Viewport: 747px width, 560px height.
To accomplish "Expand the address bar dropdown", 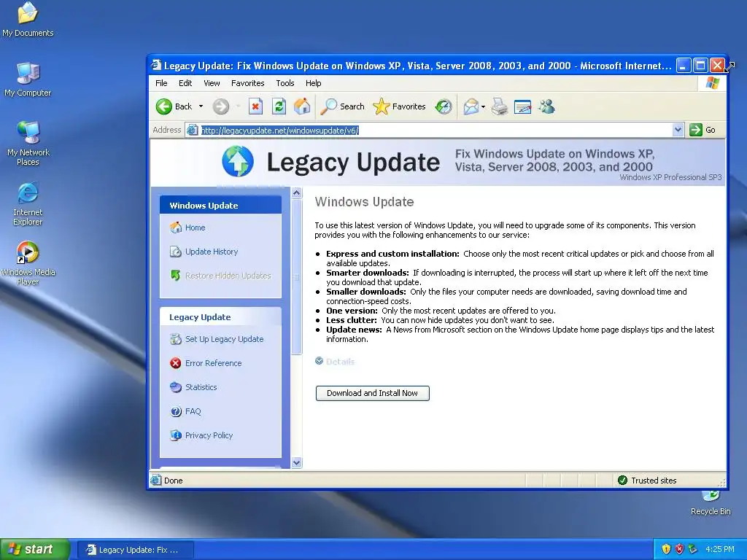I will [x=678, y=130].
